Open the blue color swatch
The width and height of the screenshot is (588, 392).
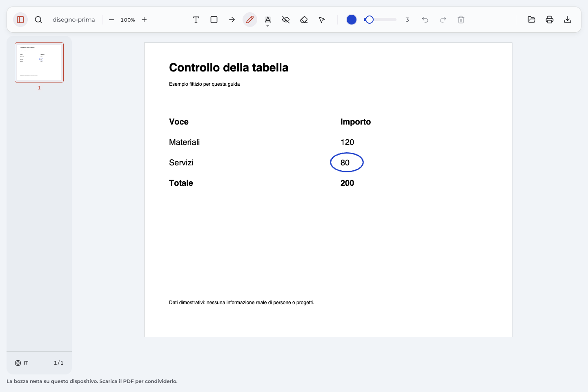click(352, 20)
